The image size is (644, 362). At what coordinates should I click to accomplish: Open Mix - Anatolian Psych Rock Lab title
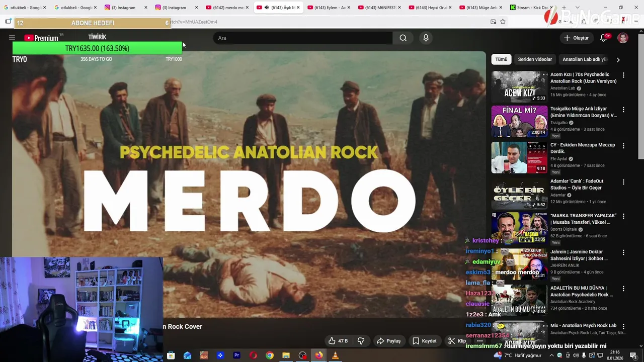(x=583, y=325)
